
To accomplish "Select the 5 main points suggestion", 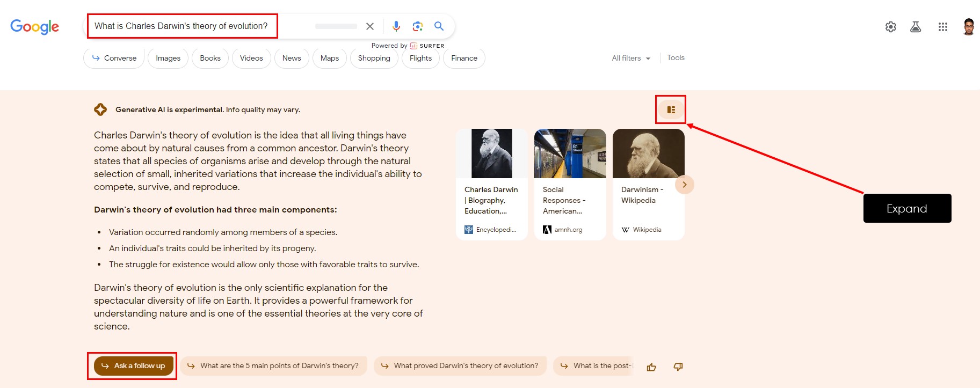I will pyautogui.click(x=273, y=366).
